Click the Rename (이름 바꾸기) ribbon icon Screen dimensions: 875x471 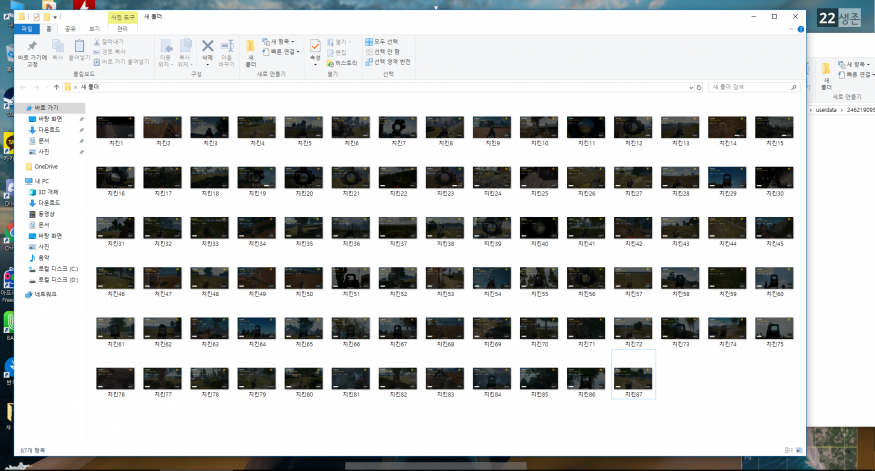click(226, 50)
